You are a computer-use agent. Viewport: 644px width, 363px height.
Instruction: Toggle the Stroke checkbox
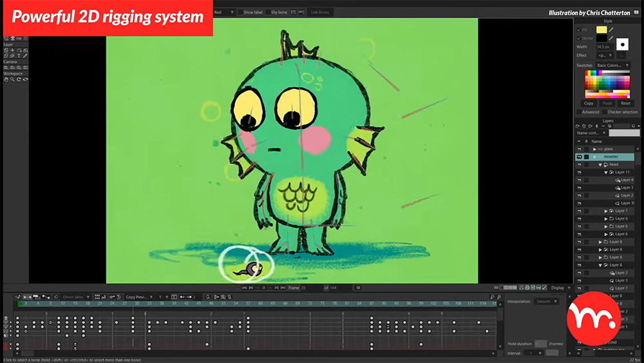point(579,38)
